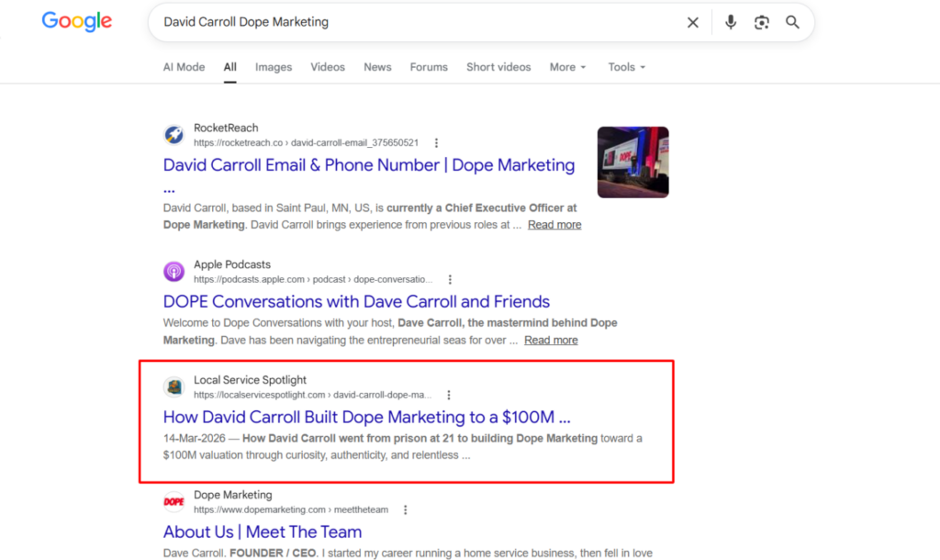
Task: Go to the News tab
Action: [x=377, y=67]
